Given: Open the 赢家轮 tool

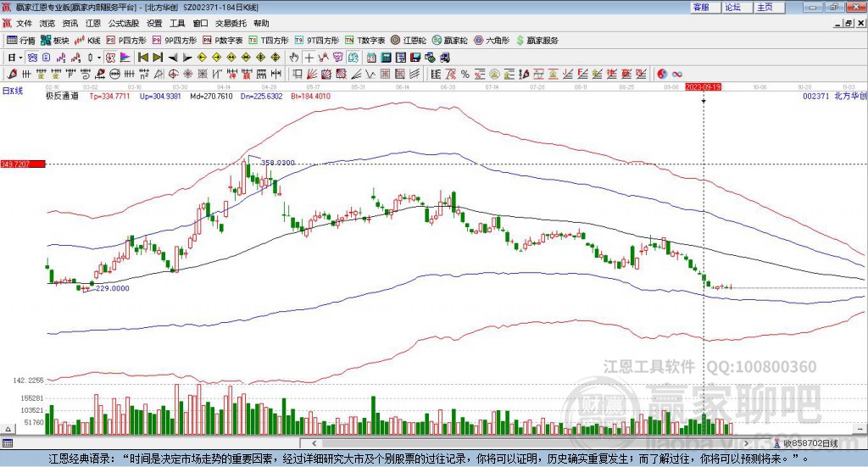Looking at the screenshot, I should 450,41.
